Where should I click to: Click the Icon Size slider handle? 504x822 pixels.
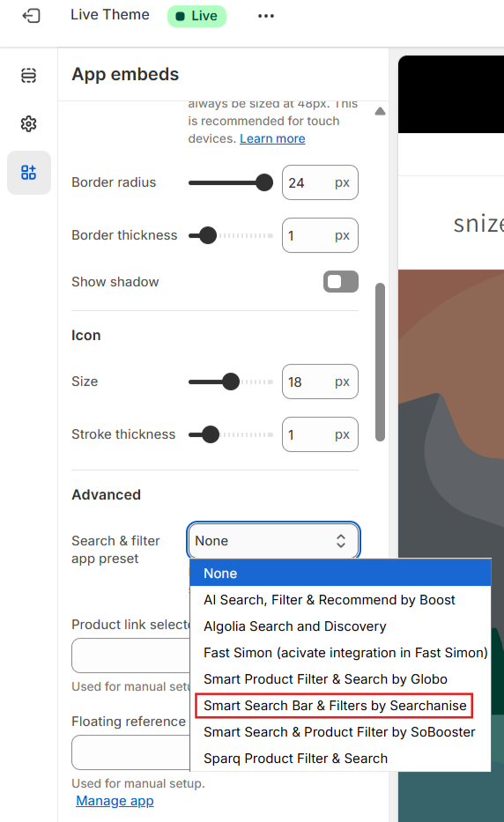point(231,381)
